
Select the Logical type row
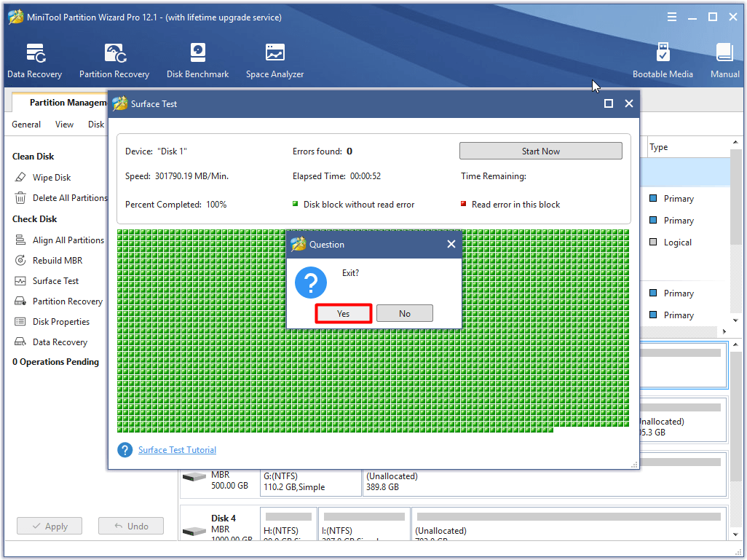pos(677,242)
